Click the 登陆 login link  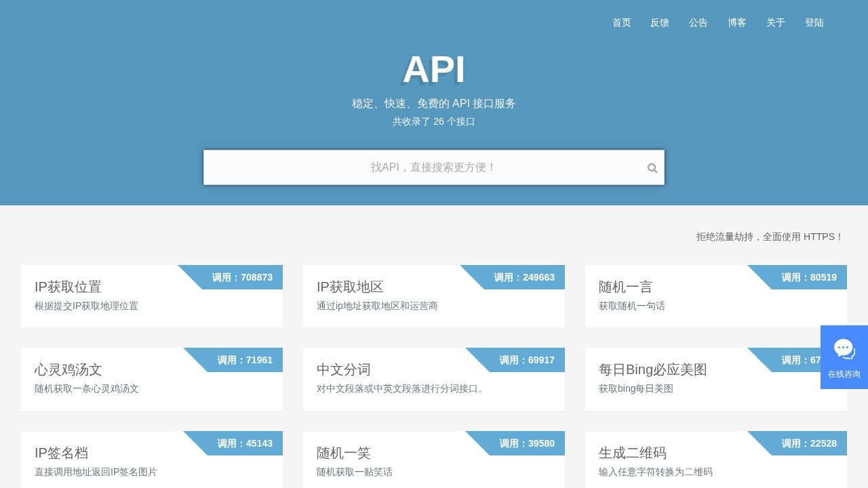coord(814,22)
